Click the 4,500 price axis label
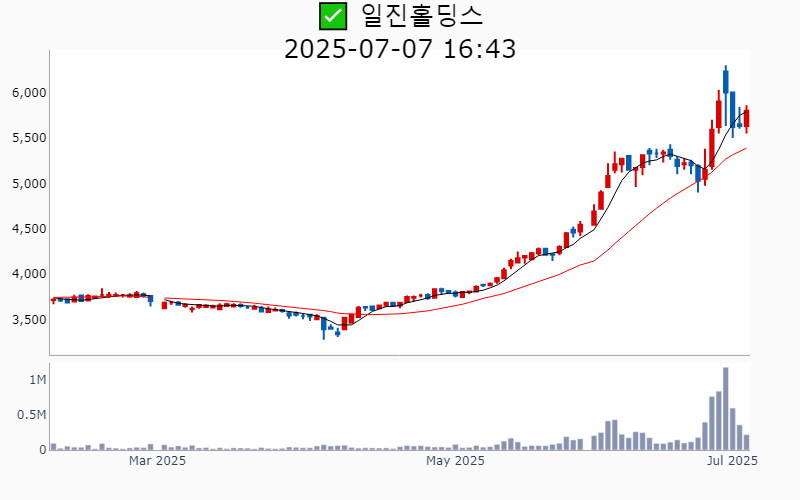 29,229
